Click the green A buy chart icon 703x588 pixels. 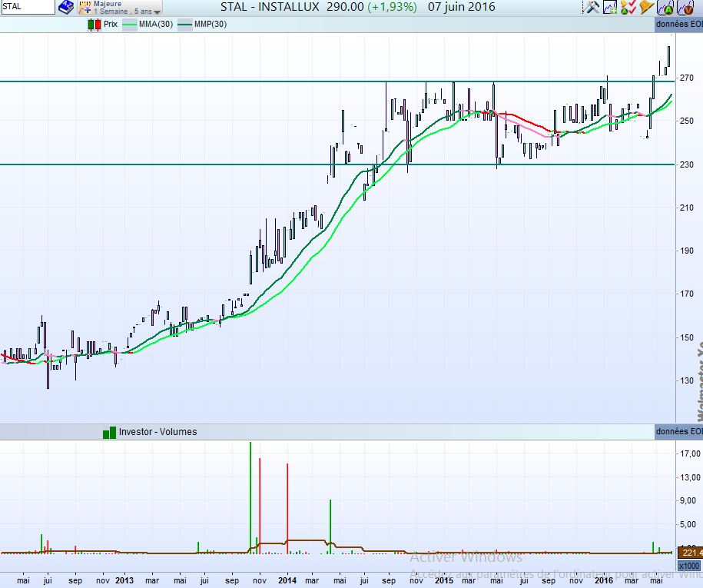[x=665, y=7]
